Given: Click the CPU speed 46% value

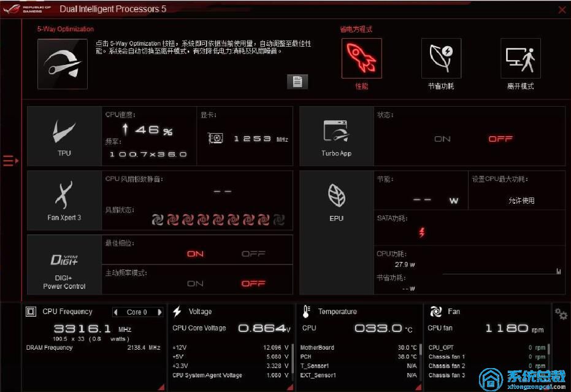Looking at the screenshot, I should (x=154, y=130).
